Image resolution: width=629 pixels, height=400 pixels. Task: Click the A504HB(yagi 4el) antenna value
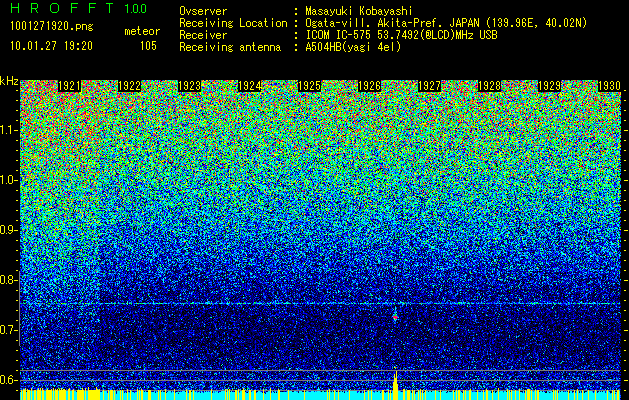coord(353,47)
